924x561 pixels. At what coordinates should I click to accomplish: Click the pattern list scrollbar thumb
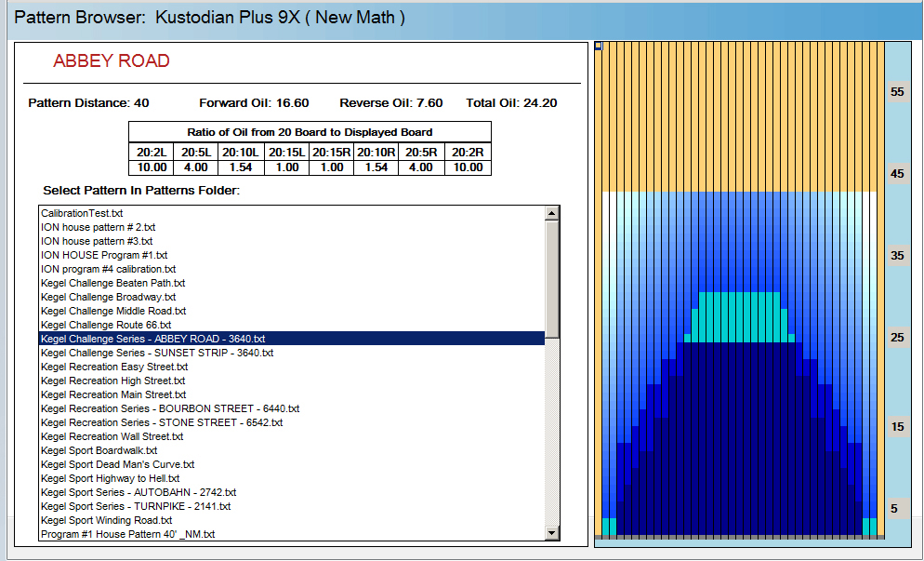point(552,277)
